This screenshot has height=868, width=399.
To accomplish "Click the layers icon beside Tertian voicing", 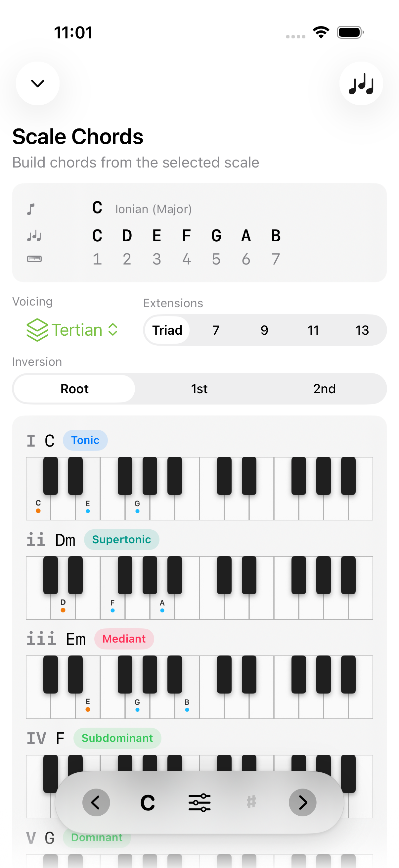I will click(x=37, y=330).
